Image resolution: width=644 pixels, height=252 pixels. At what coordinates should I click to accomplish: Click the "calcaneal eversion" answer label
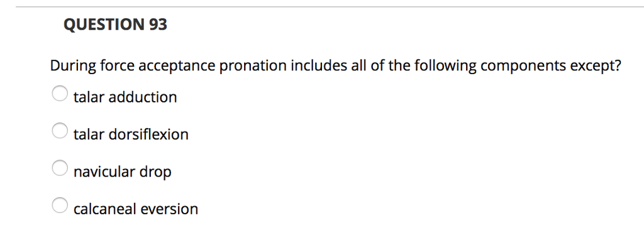coord(135,209)
